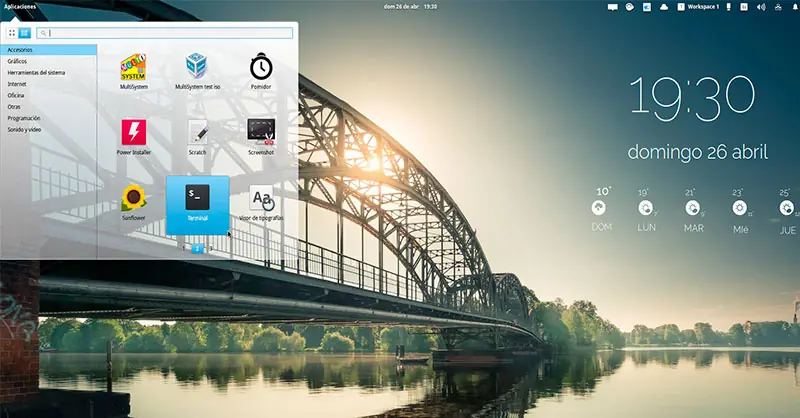Open the Programación category
The width and height of the screenshot is (800, 418).
[x=48, y=118]
